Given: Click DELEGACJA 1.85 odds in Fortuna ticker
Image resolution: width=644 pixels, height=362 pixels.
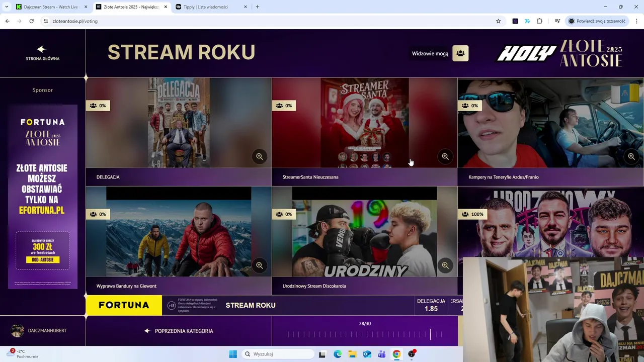Looking at the screenshot, I should pyautogui.click(x=431, y=305).
